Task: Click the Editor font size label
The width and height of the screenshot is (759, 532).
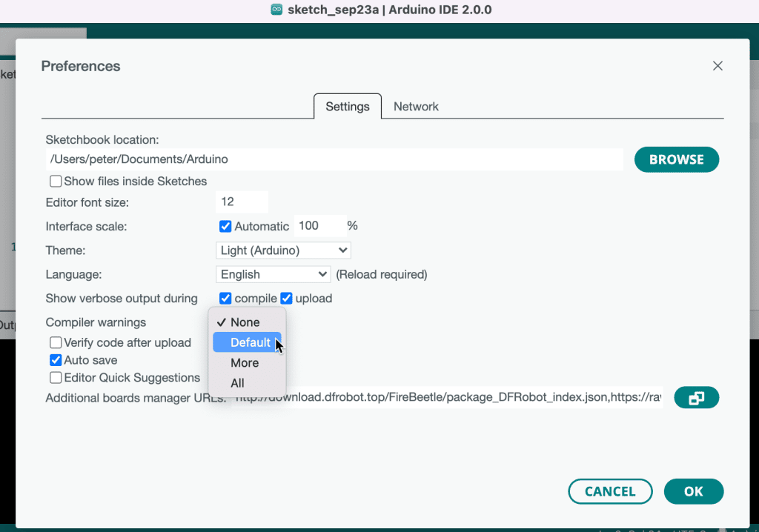Action: pos(87,202)
